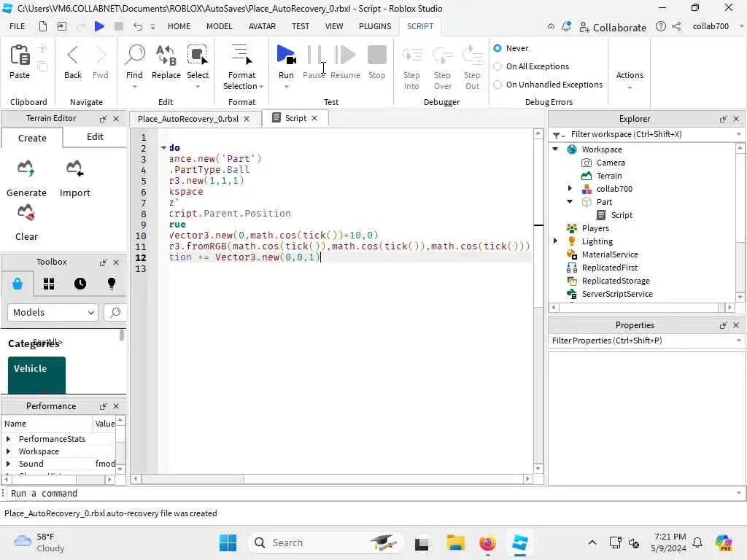Switch to the PLUGINS ribbon tab
Image resolution: width=747 pixels, height=560 pixels.
pyautogui.click(x=375, y=26)
